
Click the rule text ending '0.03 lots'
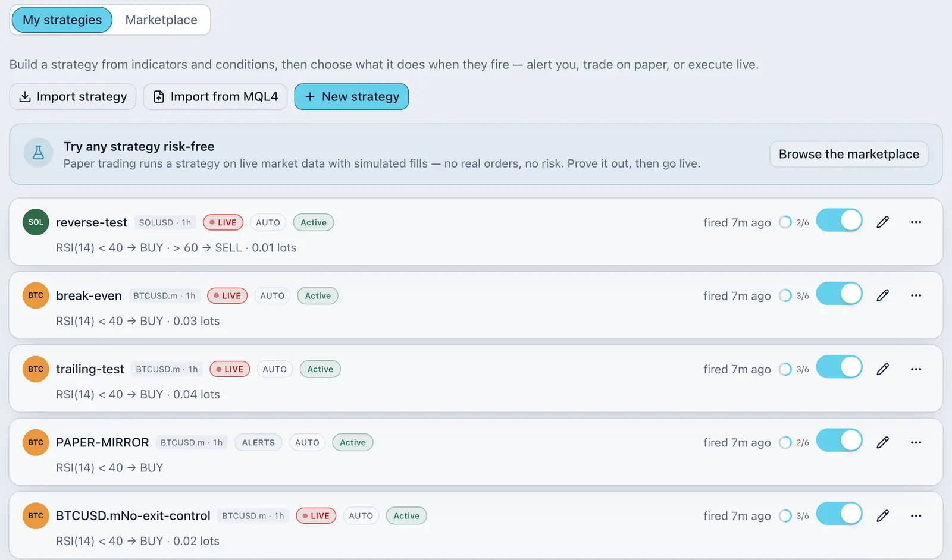(138, 321)
